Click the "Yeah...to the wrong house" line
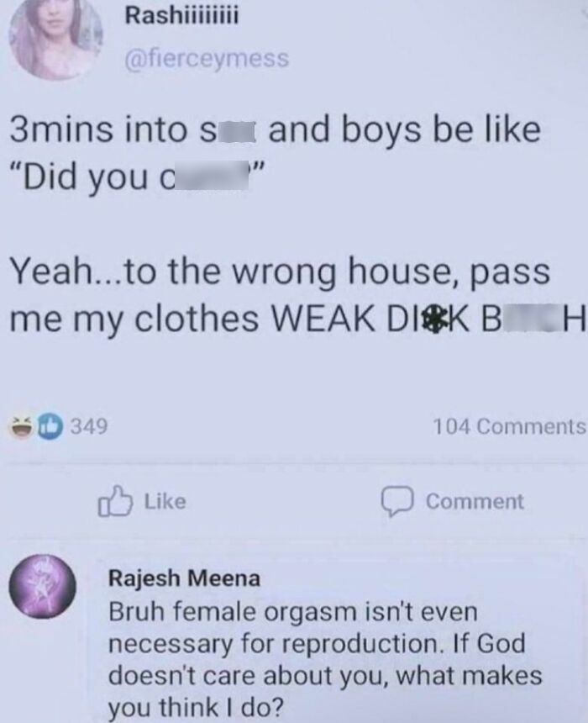 281,272
